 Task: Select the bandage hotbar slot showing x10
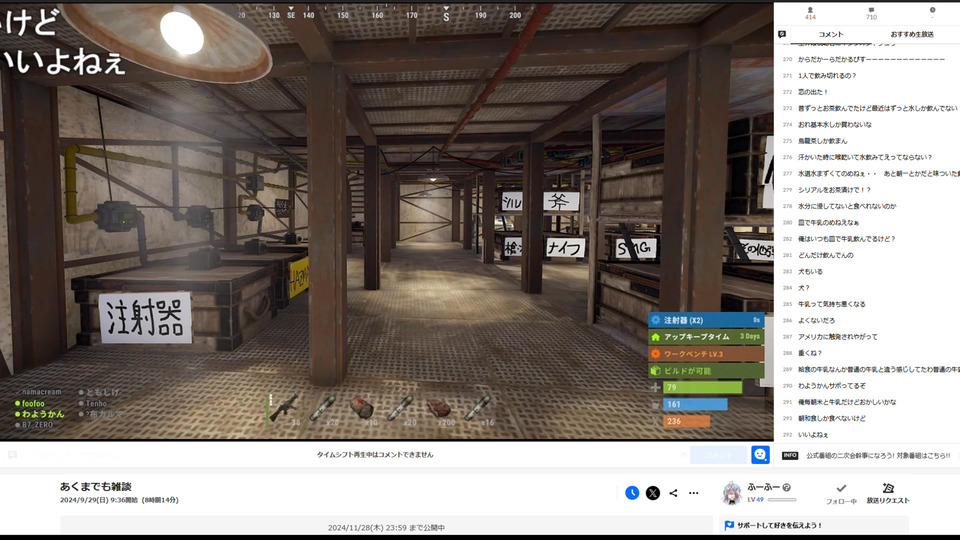click(362, 409)
